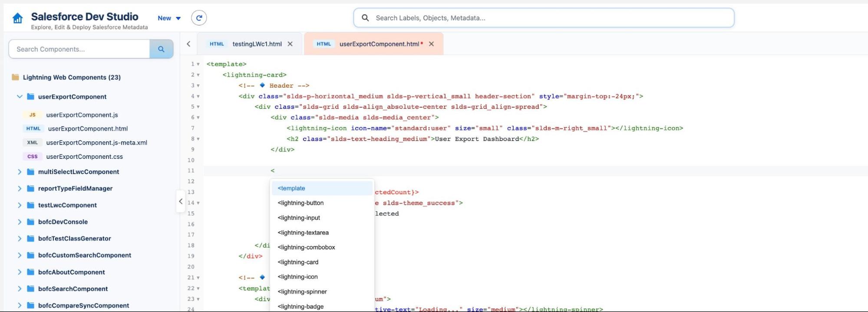Image resolution: width=868 pixels, height=312 pixels.
Task: Click the XML badge icon
Action: [x=32, y=142]
